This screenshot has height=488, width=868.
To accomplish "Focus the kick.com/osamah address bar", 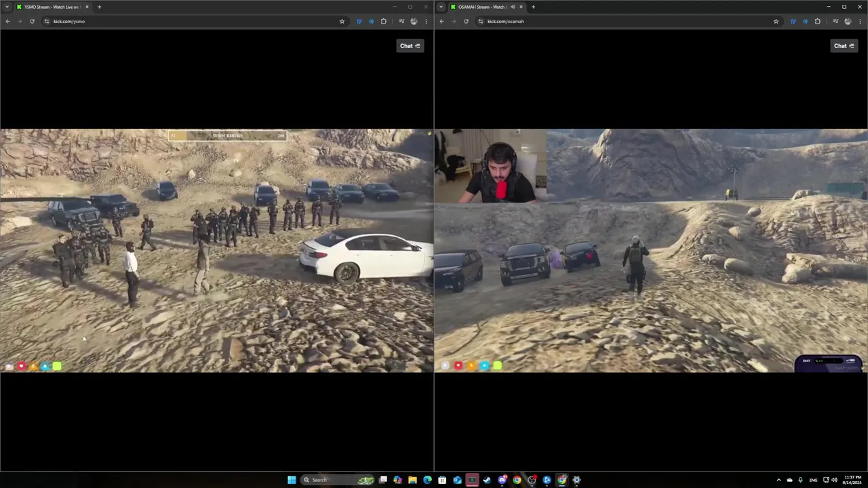I will coord(627,21).
